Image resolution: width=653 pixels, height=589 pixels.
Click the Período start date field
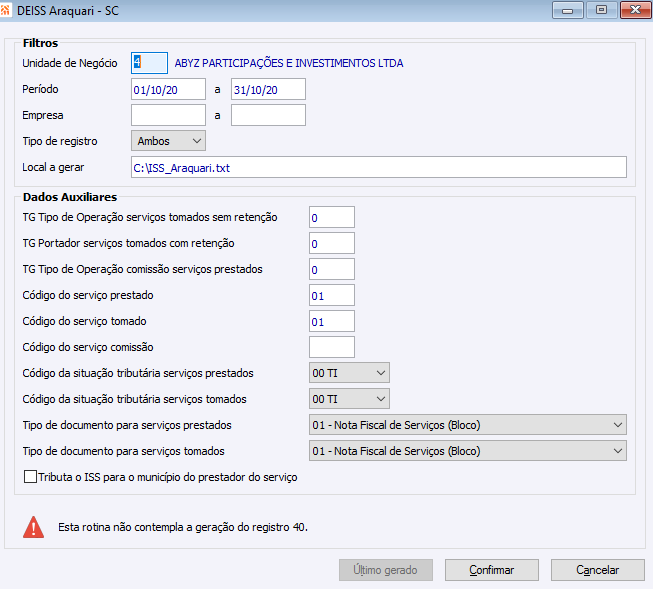[168, 89]
